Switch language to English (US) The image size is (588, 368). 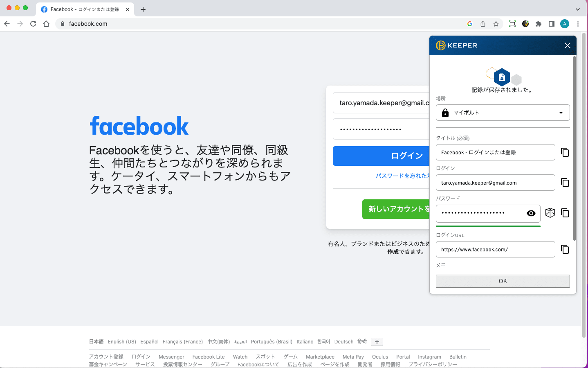[122, 342]
